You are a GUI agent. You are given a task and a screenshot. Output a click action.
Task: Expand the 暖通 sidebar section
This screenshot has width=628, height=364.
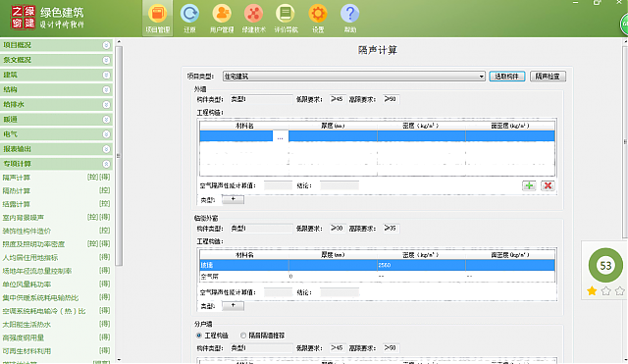coord(56,120)
